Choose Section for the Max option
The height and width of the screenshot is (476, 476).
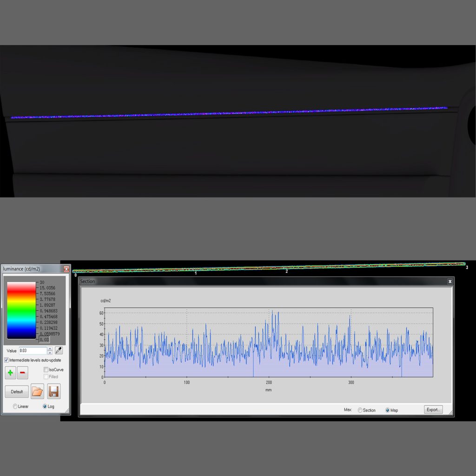(x=360, y=410)
